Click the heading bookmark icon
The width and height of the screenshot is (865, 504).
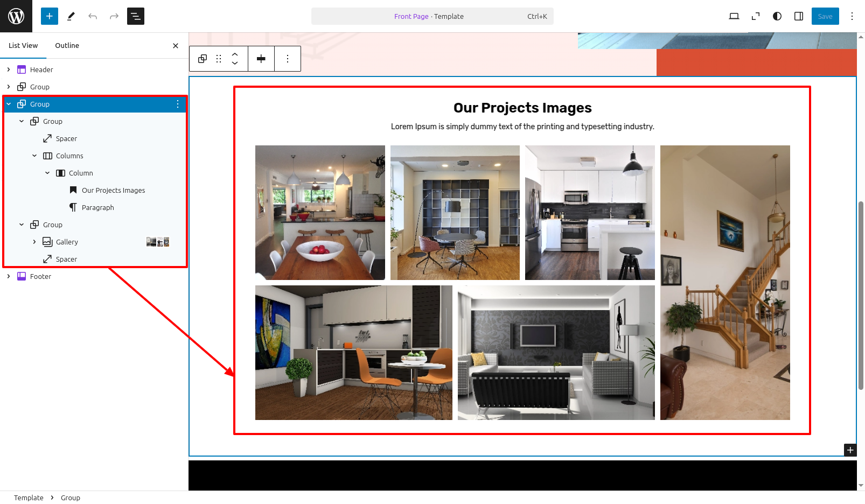(x=73, y=190)
